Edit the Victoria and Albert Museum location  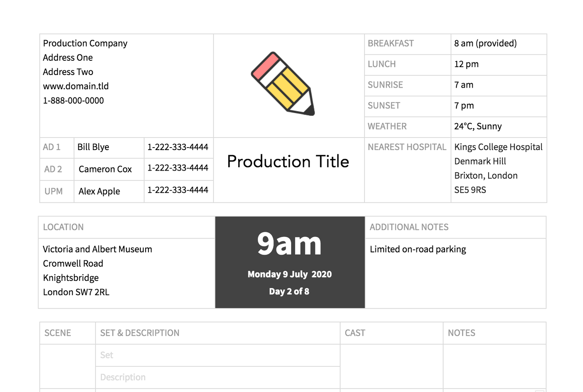click(x=97, y=249)
